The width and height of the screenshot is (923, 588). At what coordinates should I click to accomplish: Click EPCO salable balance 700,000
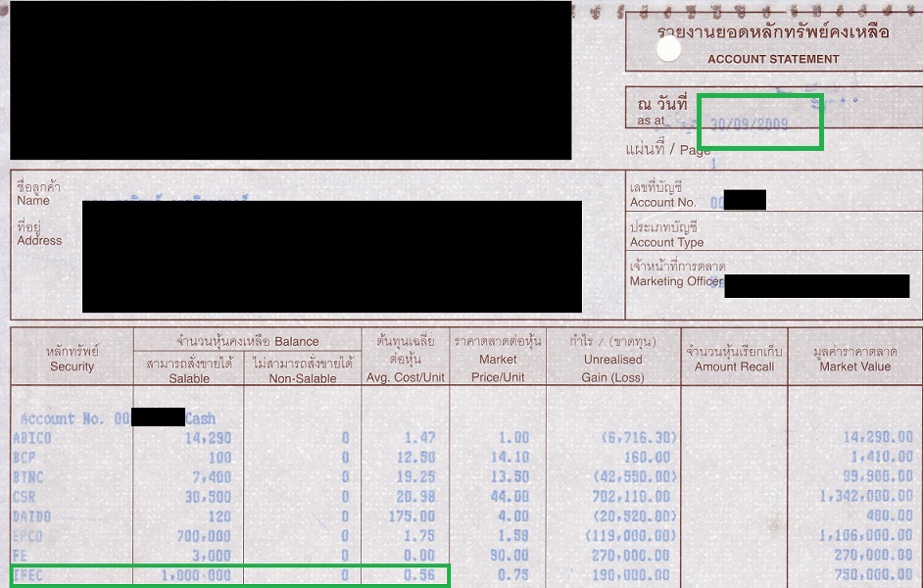[x=204, y=536]
